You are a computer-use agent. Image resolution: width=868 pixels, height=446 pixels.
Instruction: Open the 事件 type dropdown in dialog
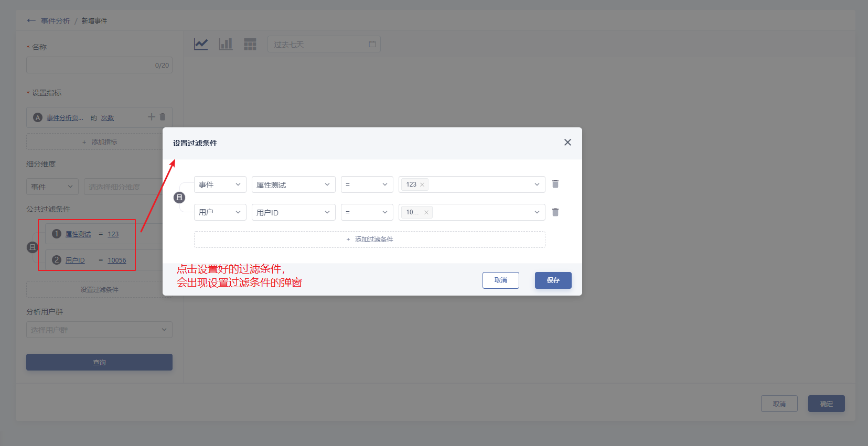click(x=220, y=184)
